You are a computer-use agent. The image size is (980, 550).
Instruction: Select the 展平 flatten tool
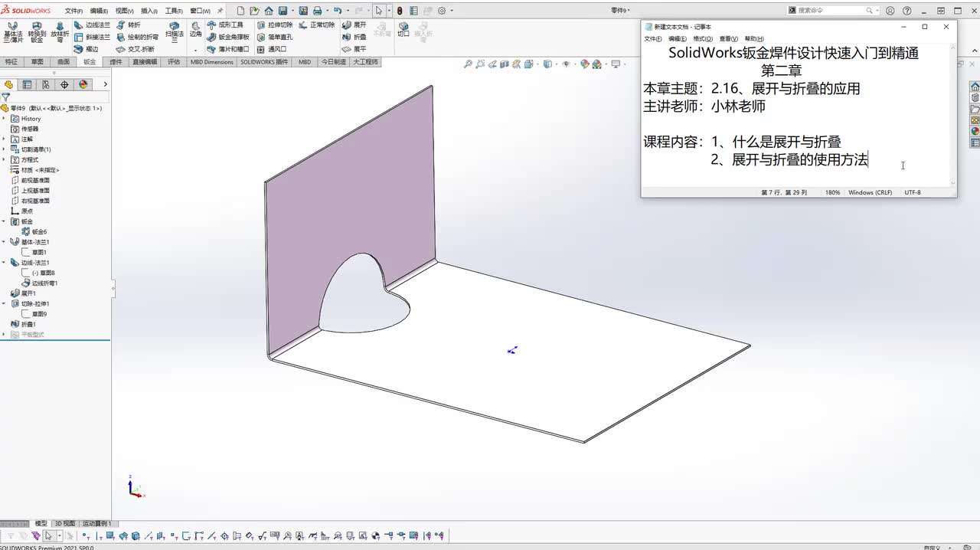354,49
